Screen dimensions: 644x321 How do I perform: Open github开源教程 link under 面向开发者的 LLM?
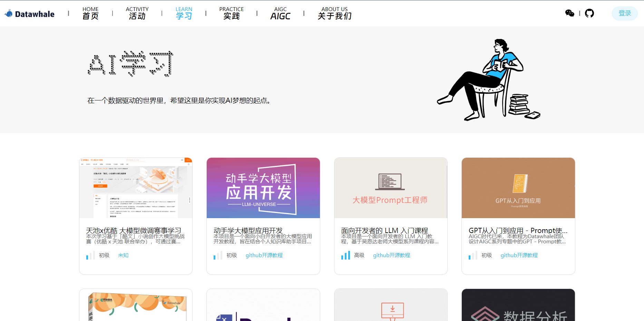point(392,255)
